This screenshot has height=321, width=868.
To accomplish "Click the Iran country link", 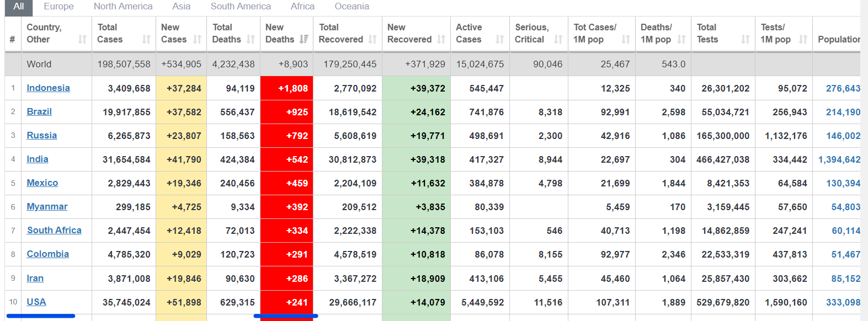I will (35, 278).
